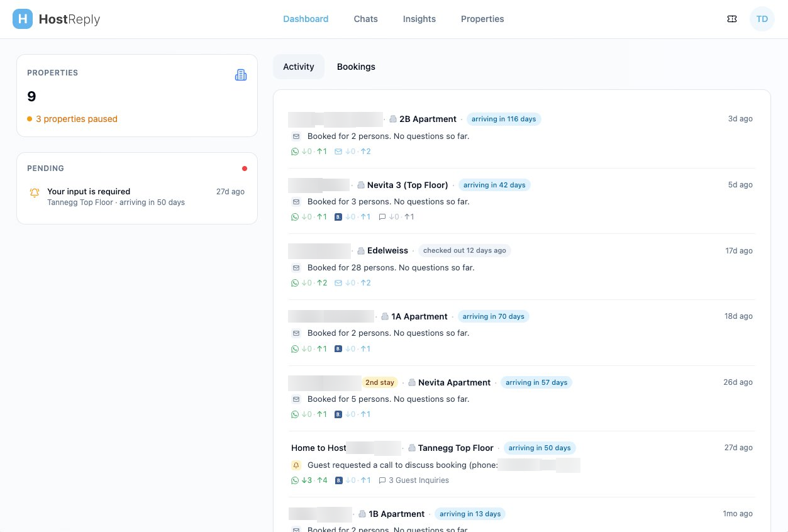Click the 1A Apartment property name
Image resolution: width=788 pixels, height=532 pixels.
pos(419,316)
